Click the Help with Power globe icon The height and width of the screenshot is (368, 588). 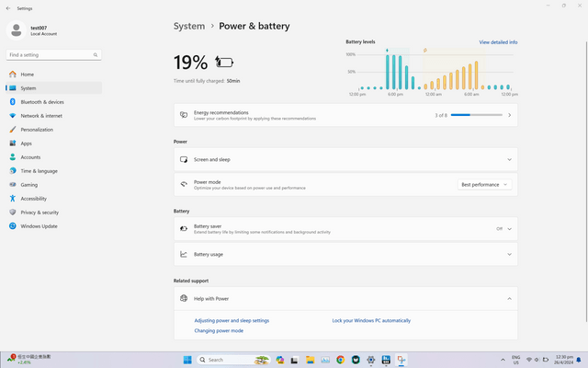(x=184, y=298)
